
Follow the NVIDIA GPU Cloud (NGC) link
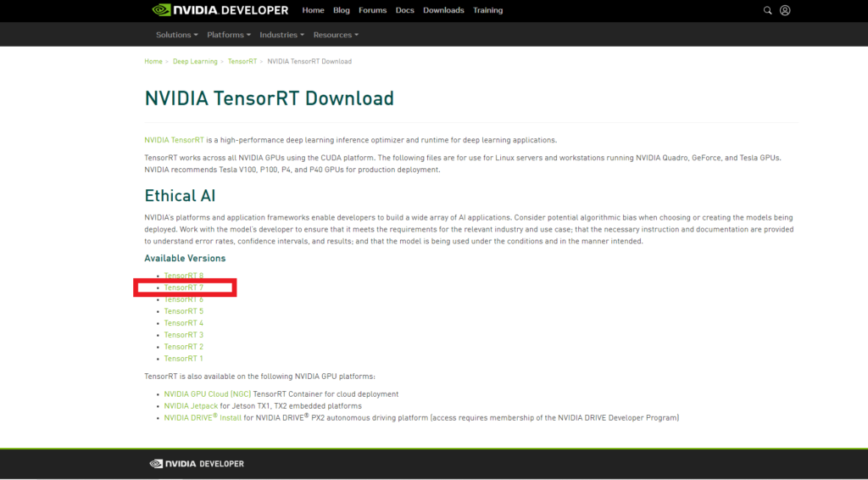[x=207, y=394]
